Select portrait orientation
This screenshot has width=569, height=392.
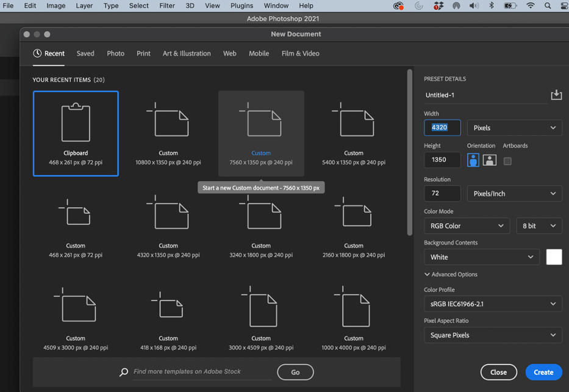tap(473, 159)
